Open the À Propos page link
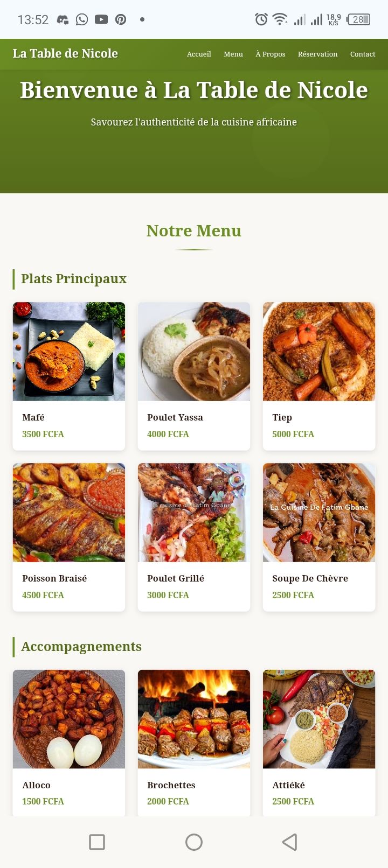Image resolution: width=388 pixels, height=868 pixels. coord(271,54)
